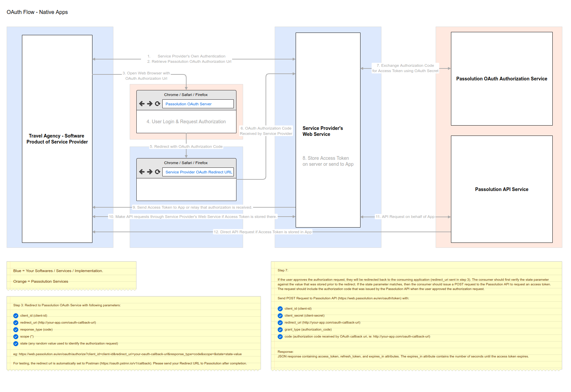Click the Service Provider OAuth Redirect URL bar
This screenshot has width=571, height=392.
click(x=198, y=172)
